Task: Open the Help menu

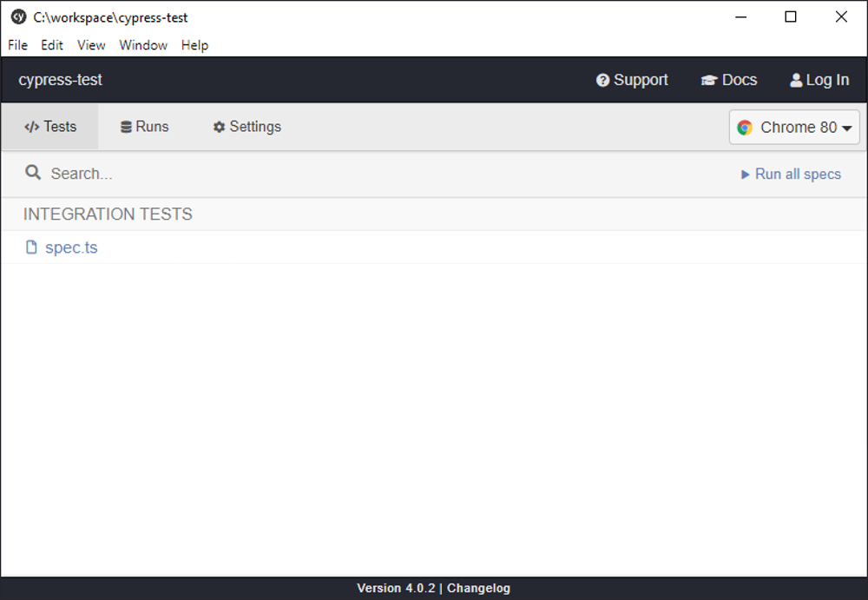Action: [x=194, y=45]
